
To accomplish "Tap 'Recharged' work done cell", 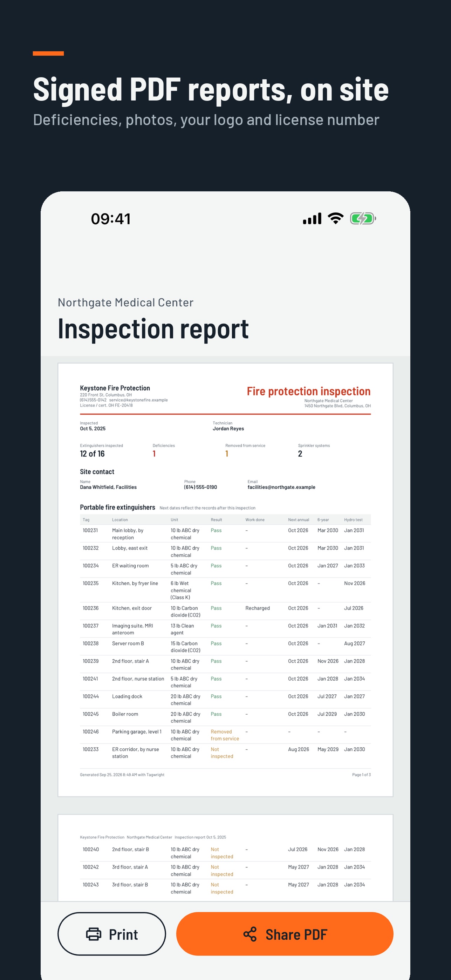I will [258, 608].
